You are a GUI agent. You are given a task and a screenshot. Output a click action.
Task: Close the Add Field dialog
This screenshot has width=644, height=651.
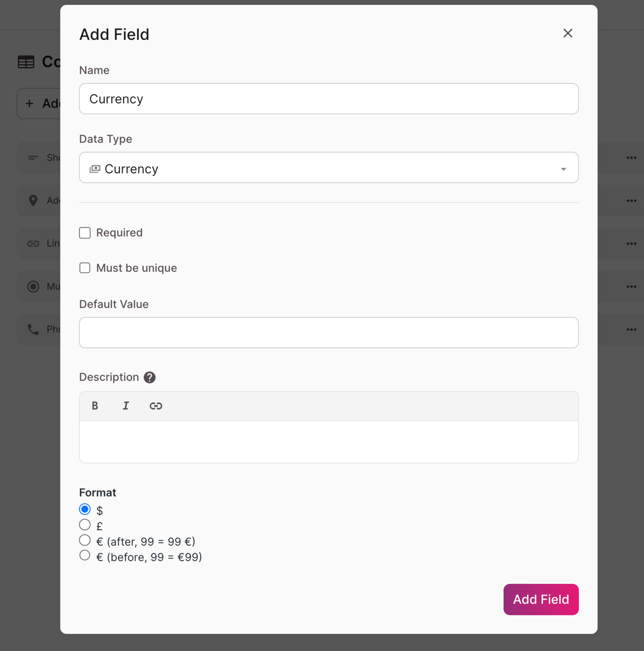(568, 33)
